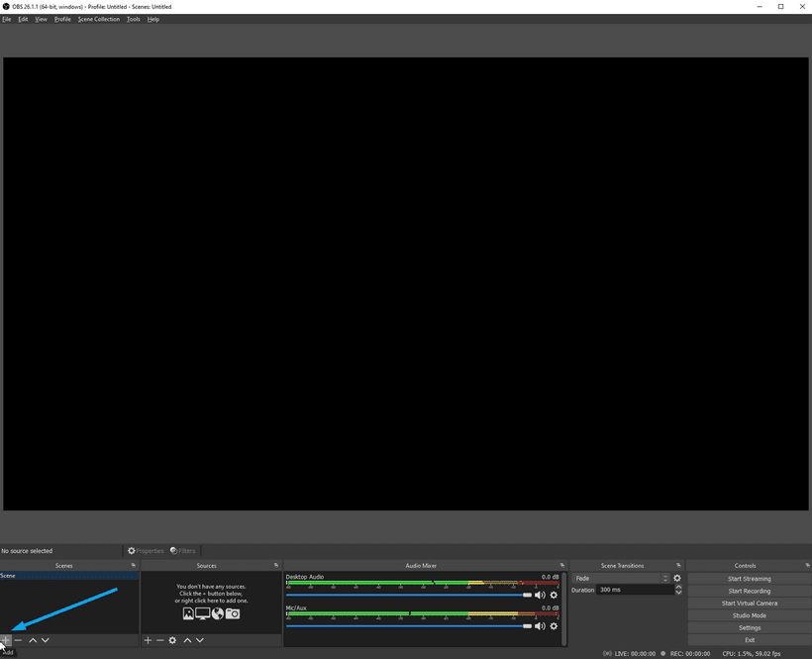
Task: Click the plus icon to add a source
Action: [x=148, y=639]
